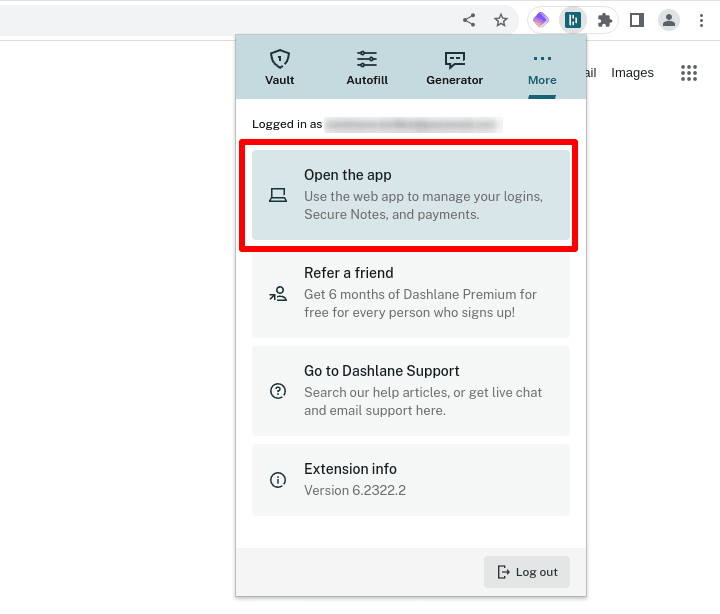The width and height of the screenshot is (720, 614).
Task: Click the Vault shield icon
Action: click(279, 59)
